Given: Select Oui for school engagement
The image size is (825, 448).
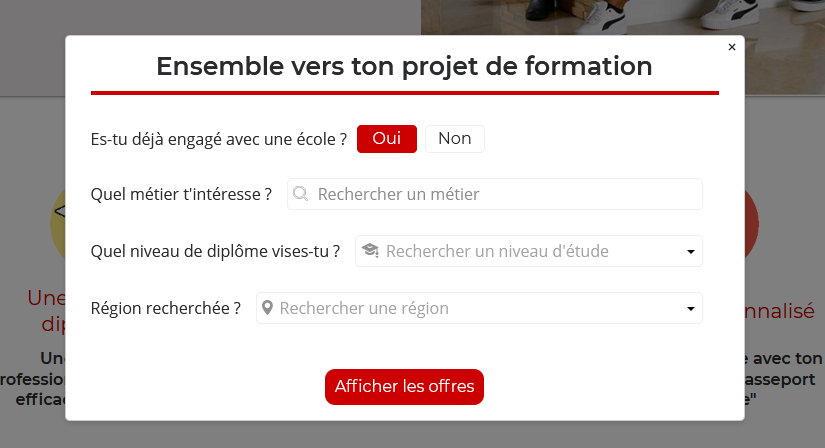Looking at the screenshot, I should click(x=387, y=139).
